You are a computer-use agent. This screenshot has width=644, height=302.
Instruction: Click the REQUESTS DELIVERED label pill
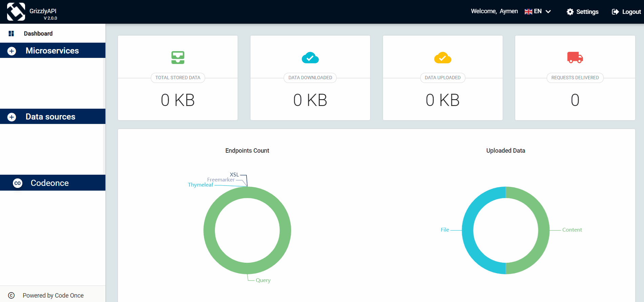coord(575,78)
